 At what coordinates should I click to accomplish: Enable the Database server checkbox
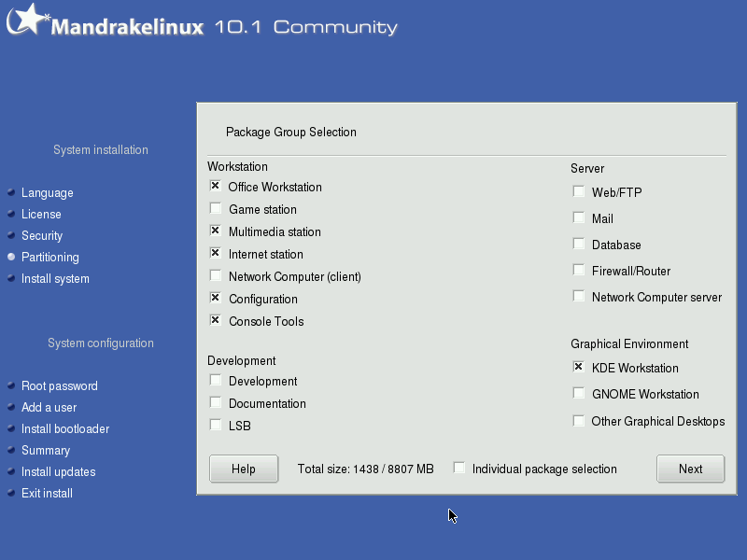578,244
